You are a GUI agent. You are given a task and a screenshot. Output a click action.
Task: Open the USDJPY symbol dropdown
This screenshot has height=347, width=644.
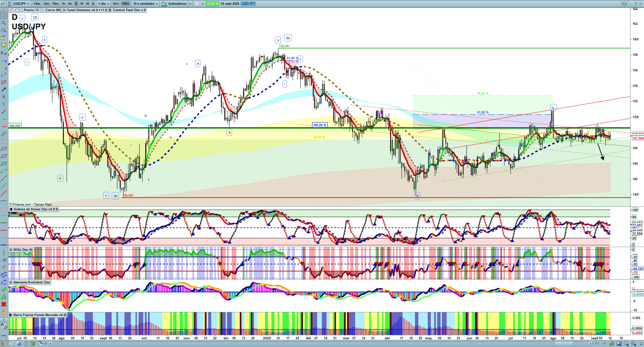click(x=22, y=4)
